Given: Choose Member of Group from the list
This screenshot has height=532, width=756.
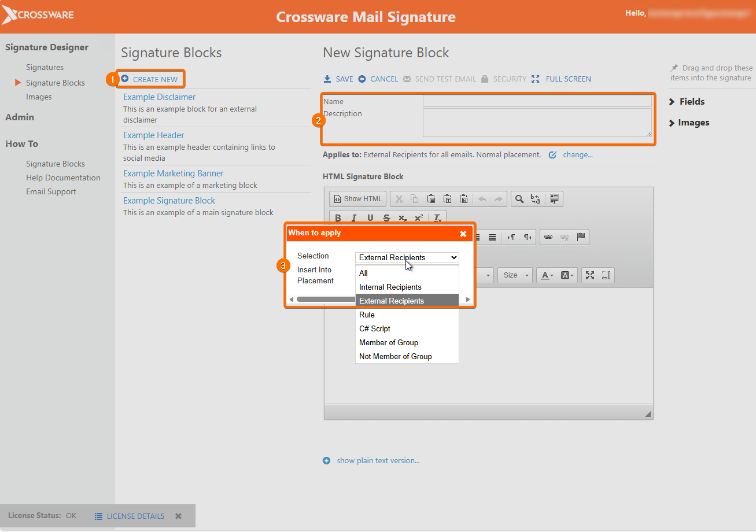Looking at the screenshot, I should tap(389, 342).
